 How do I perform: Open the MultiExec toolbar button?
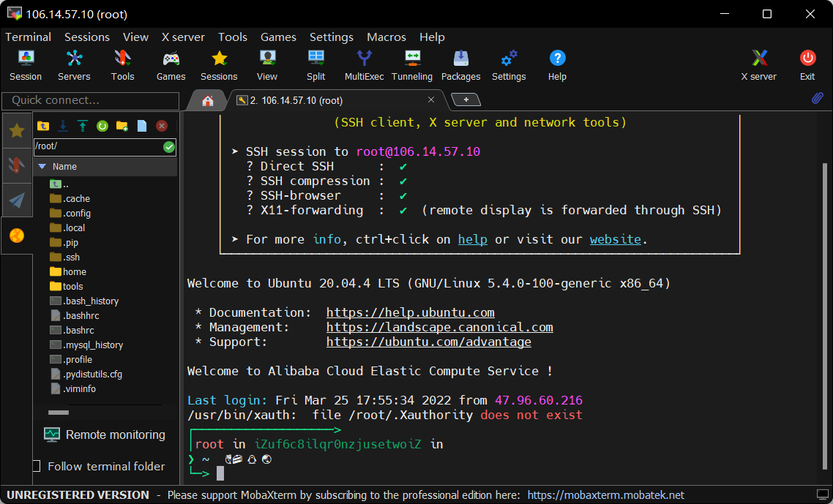click(364, 64)
